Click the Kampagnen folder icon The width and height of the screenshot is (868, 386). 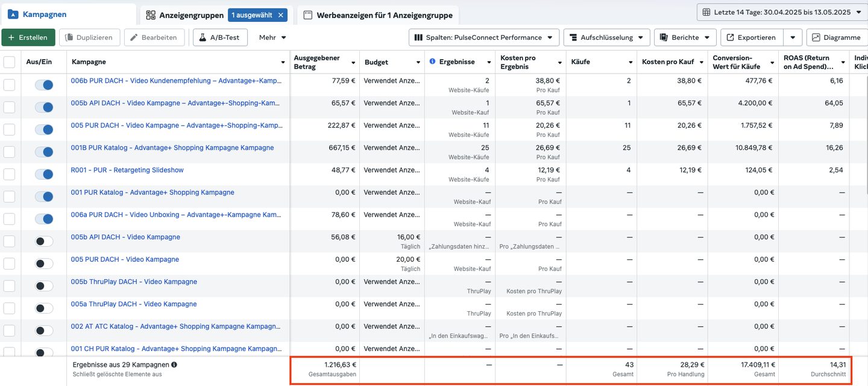pyautogui.click(x=13, y=14)
